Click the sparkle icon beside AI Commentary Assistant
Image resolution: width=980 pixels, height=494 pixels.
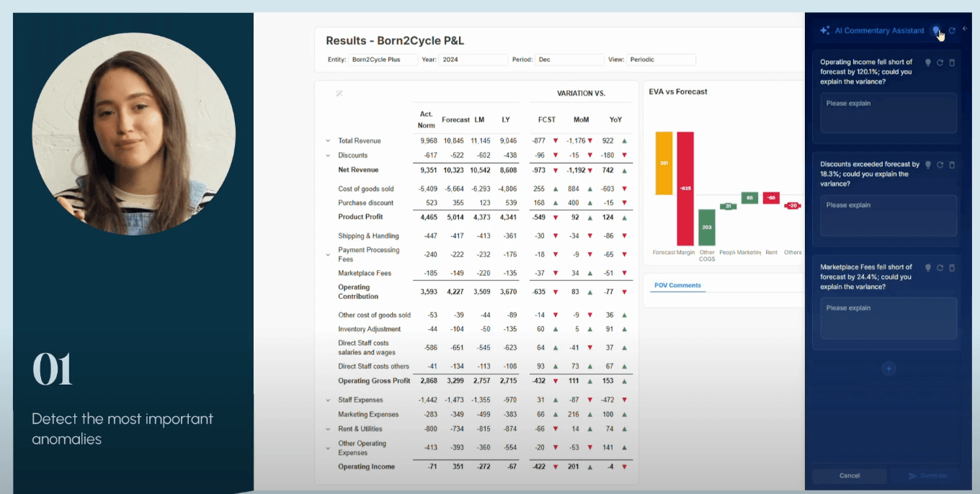(825, 30)
